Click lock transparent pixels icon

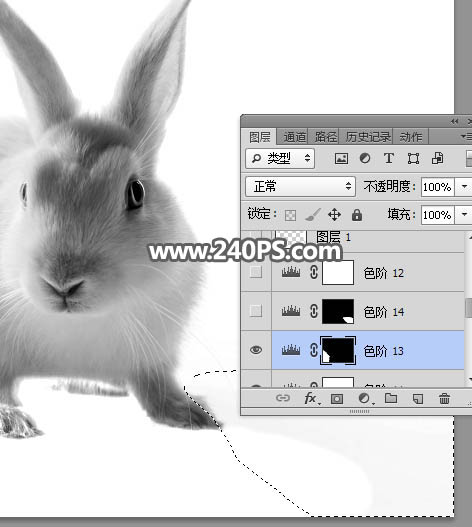click(x=290, y=215)
